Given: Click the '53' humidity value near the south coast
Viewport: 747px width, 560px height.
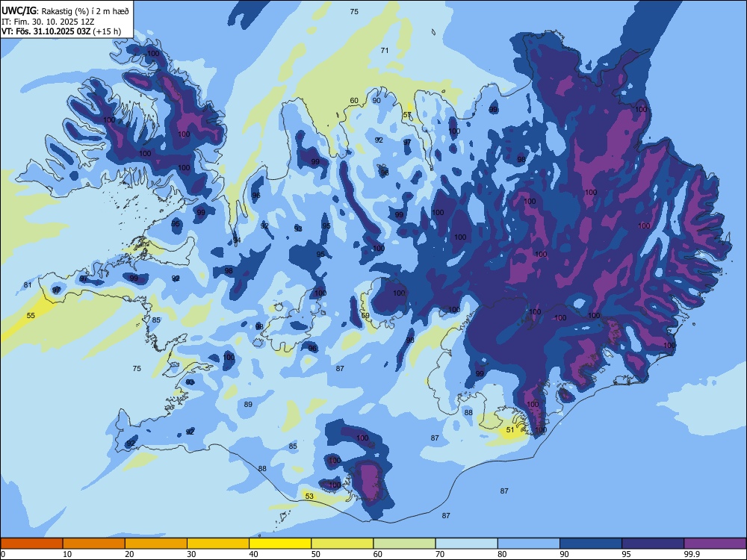Looking at the screenshot, I should (x=309, y=497).
